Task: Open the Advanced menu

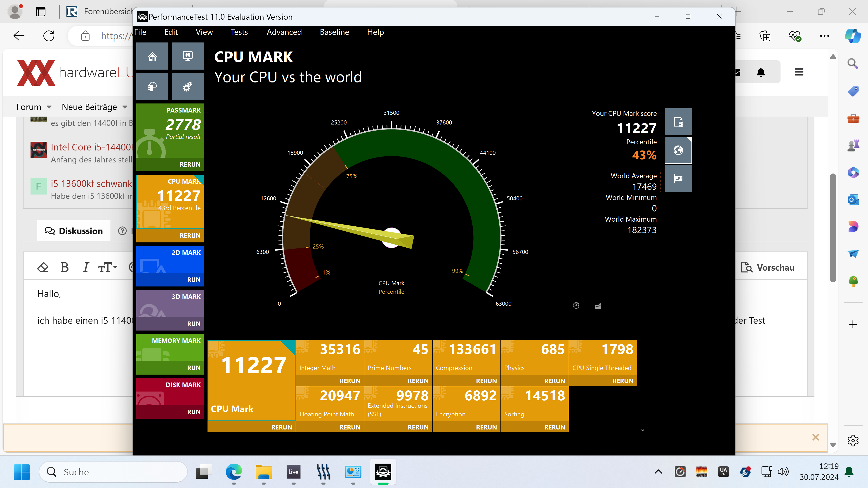Action: click(x=284, y=32)
